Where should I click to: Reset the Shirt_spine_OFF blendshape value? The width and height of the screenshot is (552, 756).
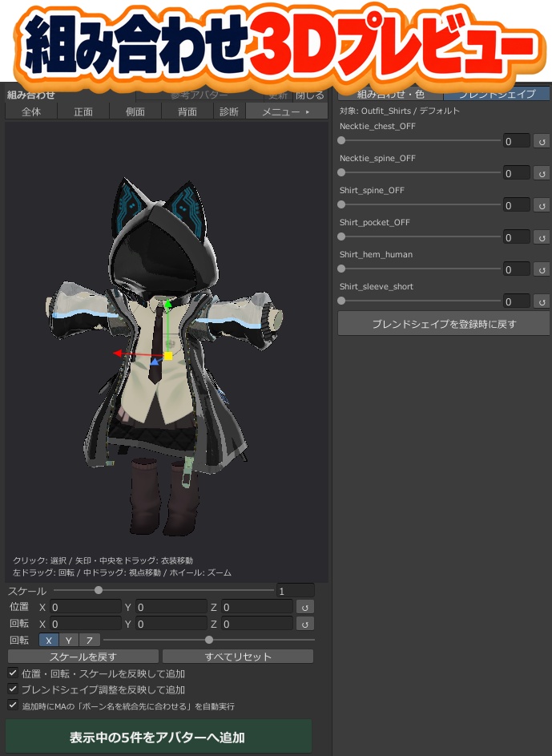click(542, 205)
